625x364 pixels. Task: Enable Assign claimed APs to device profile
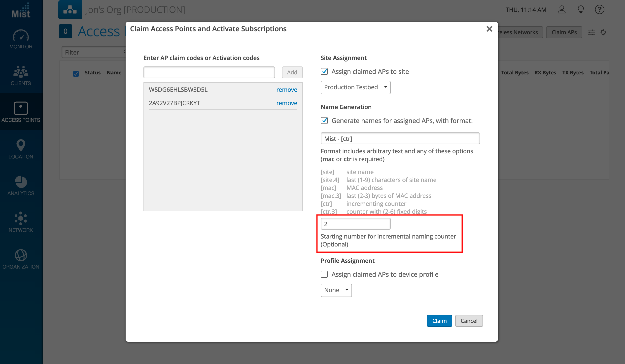(324, 274)
